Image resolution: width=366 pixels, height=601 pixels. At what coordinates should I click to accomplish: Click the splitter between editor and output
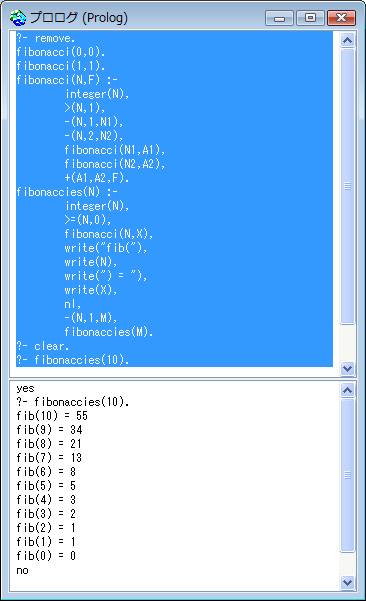click(x=183, y=379)
